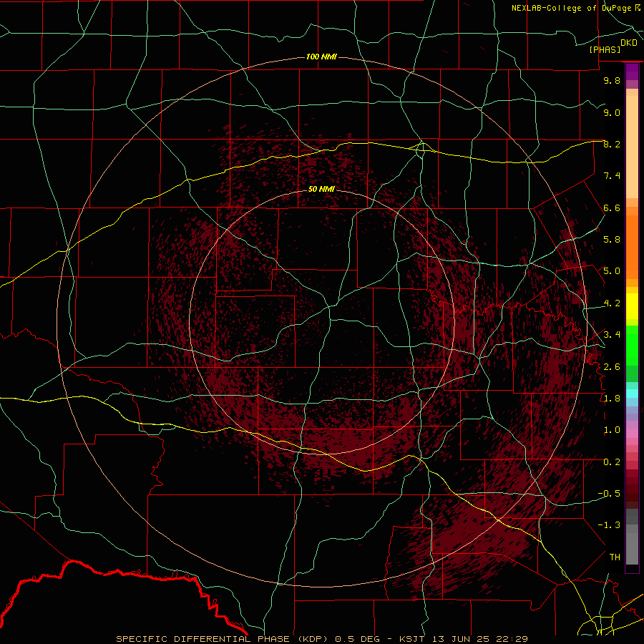Viewport: 644px width, 644px height.
Task: Click the [PHAS] label above the color bar
Action: tap(605, 50)
